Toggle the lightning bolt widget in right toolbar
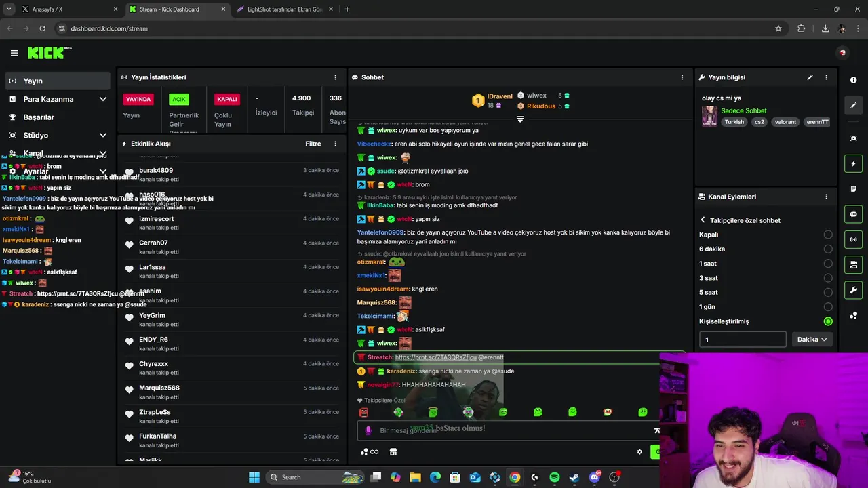Viewport: 868px width, 488px height. pos(853,163)
